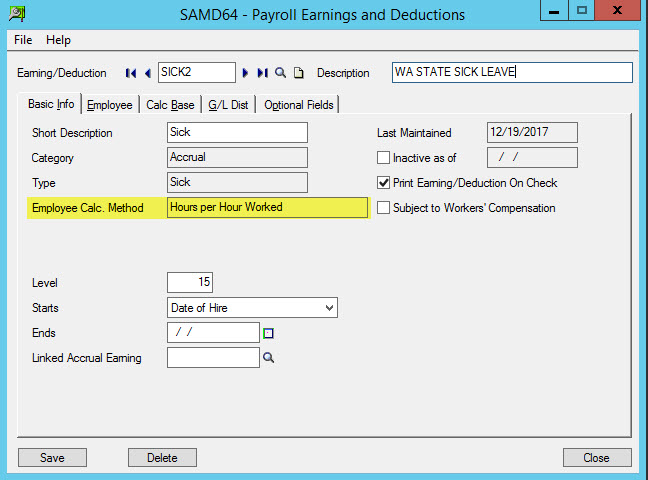Go to previous earning/deduction record
Image resolution: width=648 pixels, height=480 pixels.
(x=148, y=73)
